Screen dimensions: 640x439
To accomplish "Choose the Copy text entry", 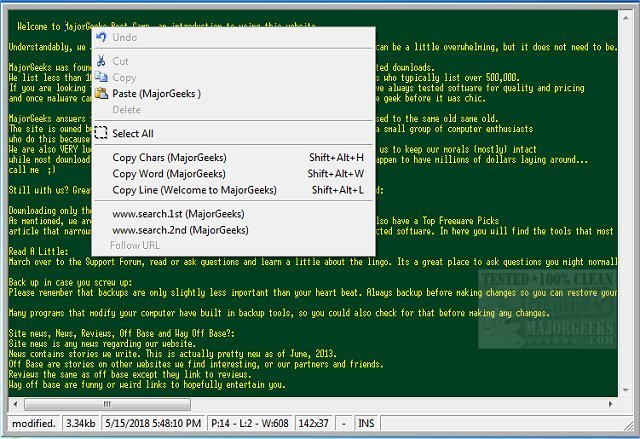I will [x=124, y=78].
